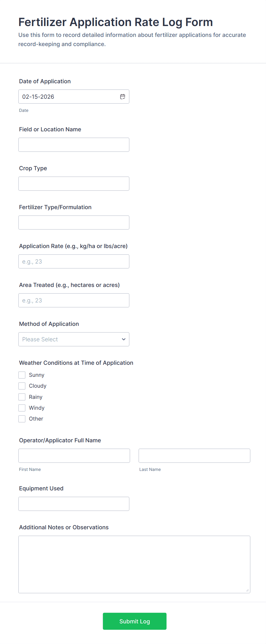Click the Area Treated number field
This screenshot has width=266, height=644.
point(74,300)
